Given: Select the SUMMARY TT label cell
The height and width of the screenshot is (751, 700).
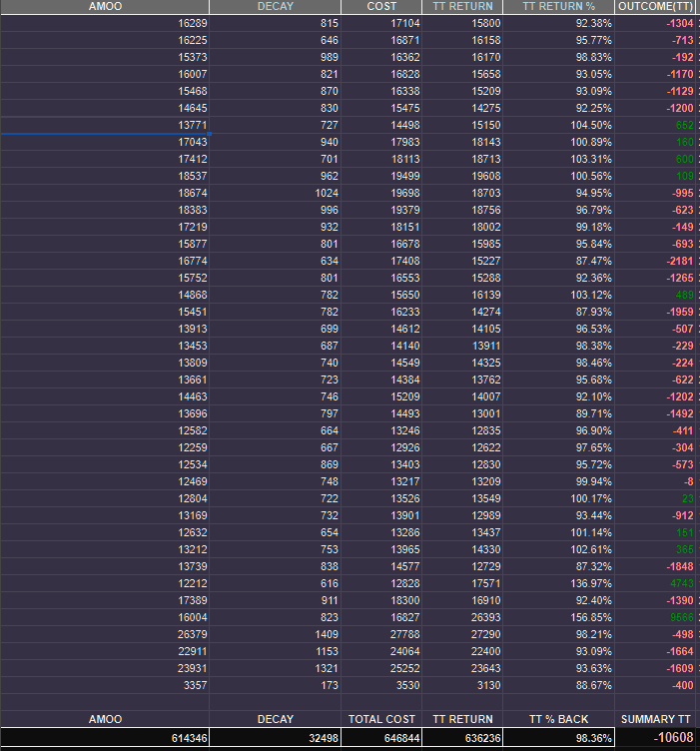Looking at the screenshot, I should coord(655,719).
